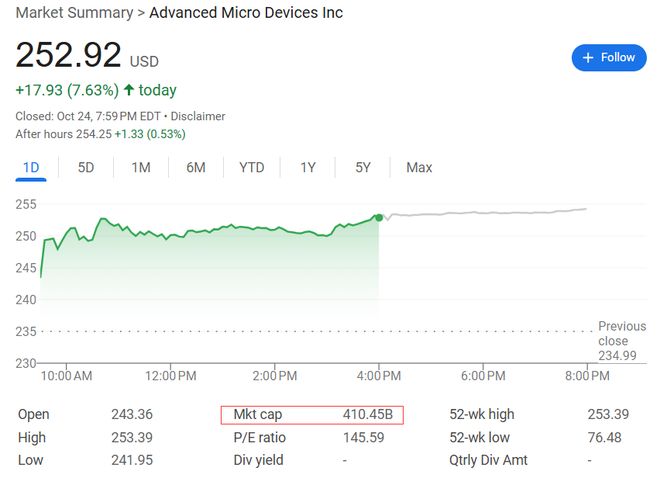Select the YTD chart tab
The height and width of the screenshot is (485, 660).
252,167
